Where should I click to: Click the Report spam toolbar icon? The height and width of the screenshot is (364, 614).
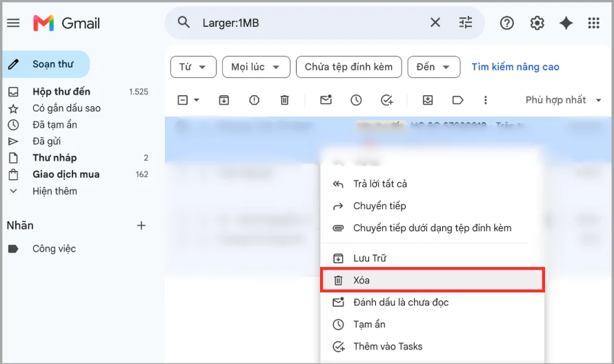pyautogui.click(x=254, y=100)
